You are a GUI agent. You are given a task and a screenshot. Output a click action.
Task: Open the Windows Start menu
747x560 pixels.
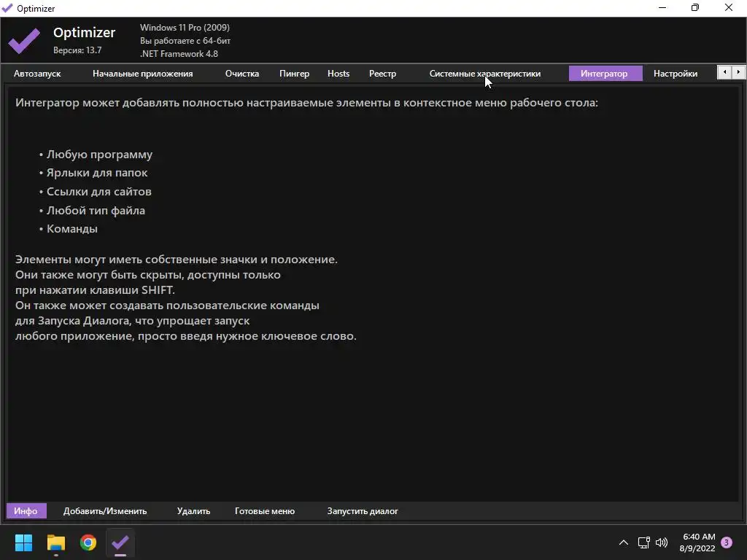[x=23, y=542]
